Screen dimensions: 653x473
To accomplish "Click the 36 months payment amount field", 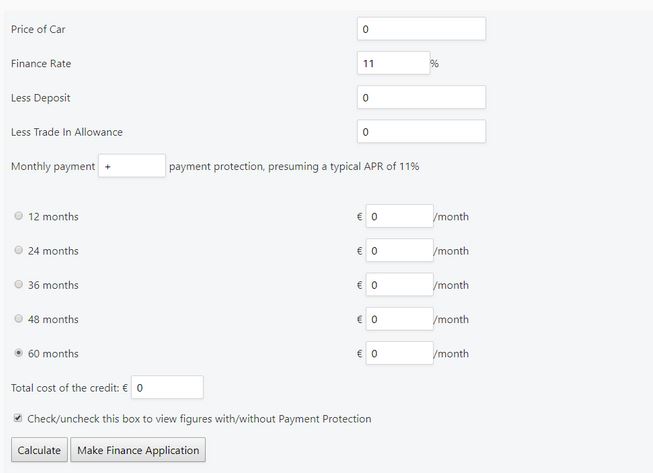I will click(398, 285).
